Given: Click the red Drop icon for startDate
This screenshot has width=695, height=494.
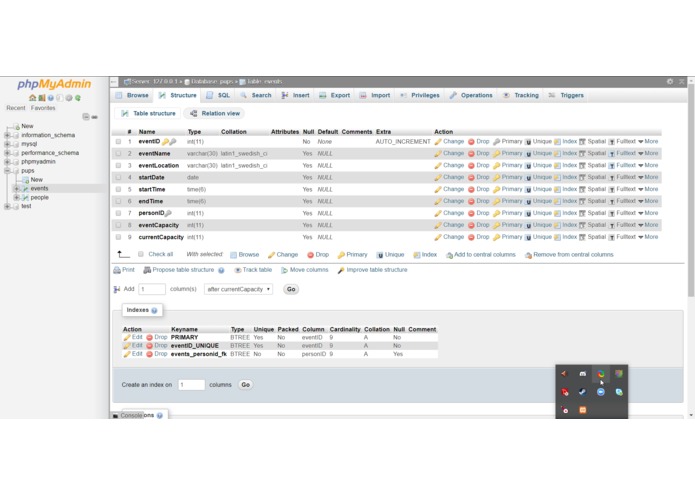Looking at the screenshot, I should (471, 178).
